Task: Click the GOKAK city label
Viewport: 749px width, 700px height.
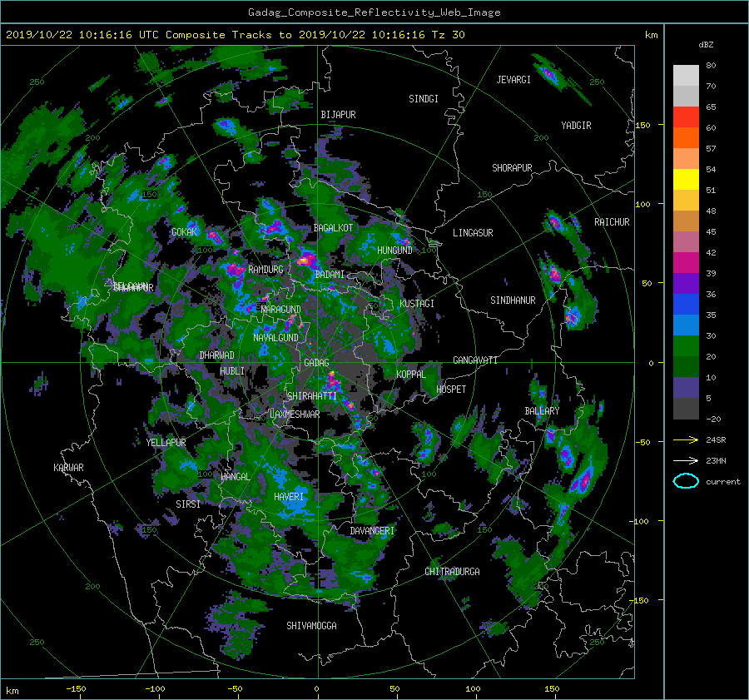Action: (185, 231)
